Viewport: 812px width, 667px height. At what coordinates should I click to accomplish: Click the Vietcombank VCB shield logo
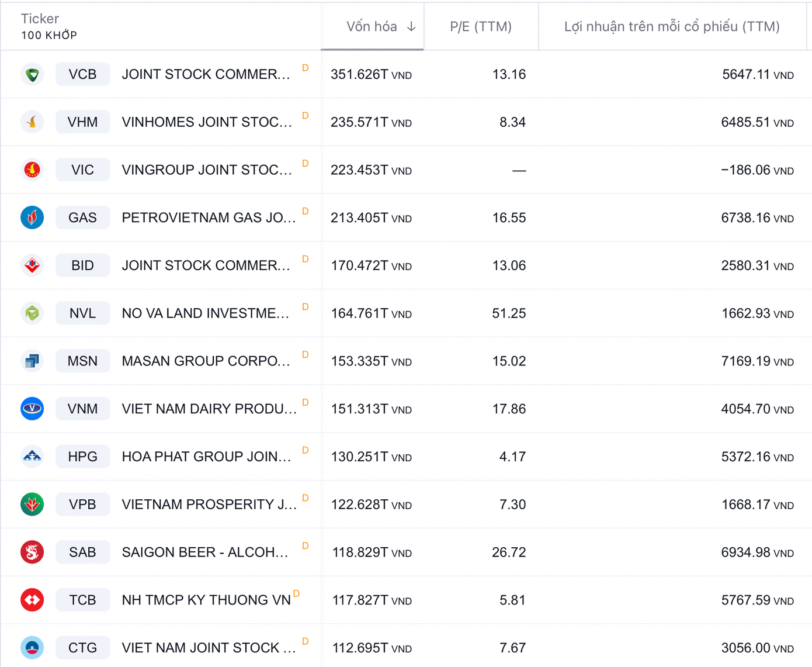pyautogui.click(x=32, y=74)
